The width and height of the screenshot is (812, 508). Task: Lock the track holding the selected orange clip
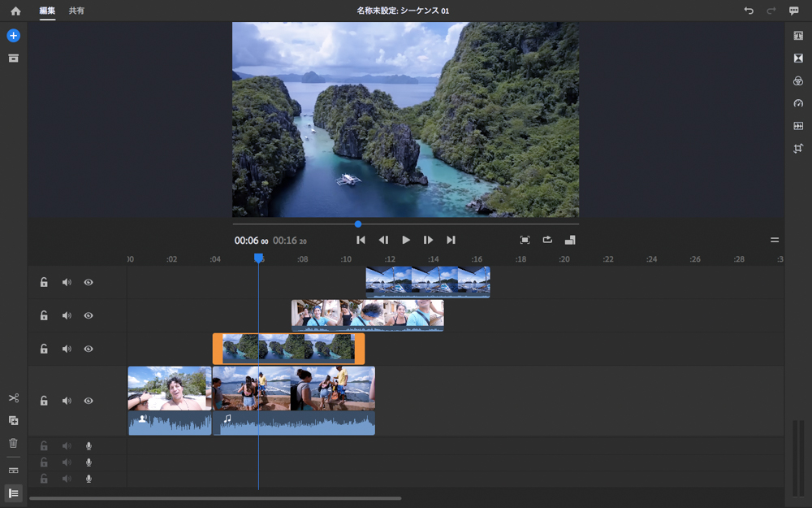[x=44, y=350]
